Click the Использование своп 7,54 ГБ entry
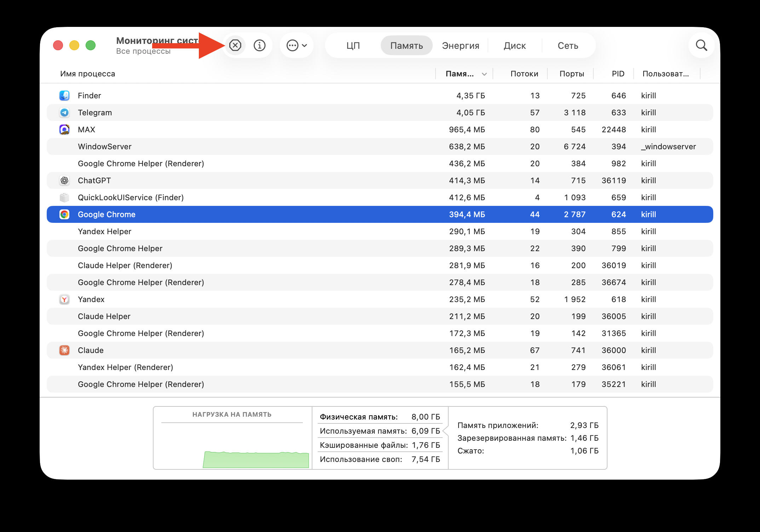The width and height of the screenshot is (760, 532). tap(380, 459)
